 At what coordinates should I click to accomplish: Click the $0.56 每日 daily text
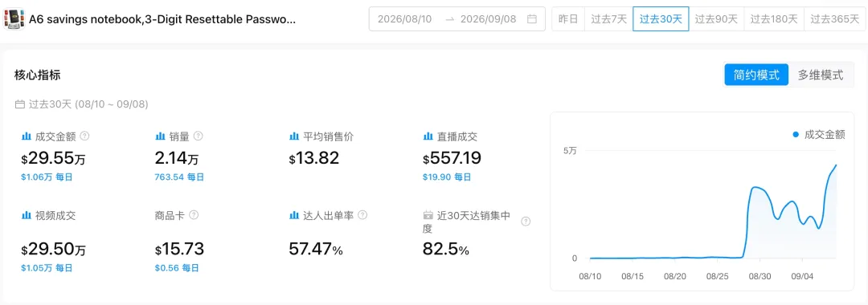click(177, 268)
